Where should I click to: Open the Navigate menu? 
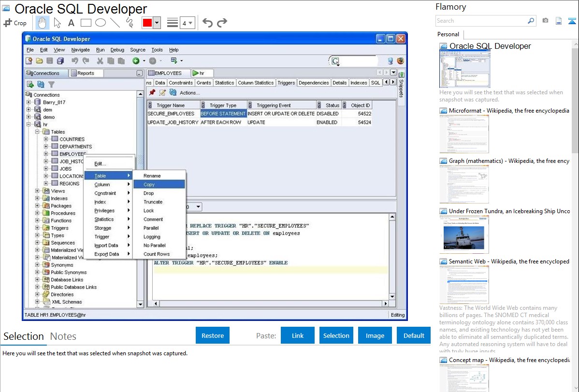(x=81, y=50)
